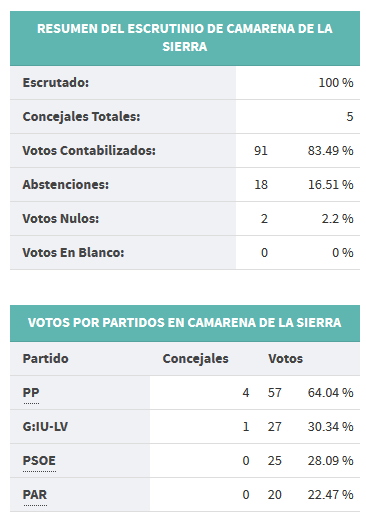Click PSOE vote count 25
The width and height of the screenshot is (366, 524).
click(x=274, y=461)
